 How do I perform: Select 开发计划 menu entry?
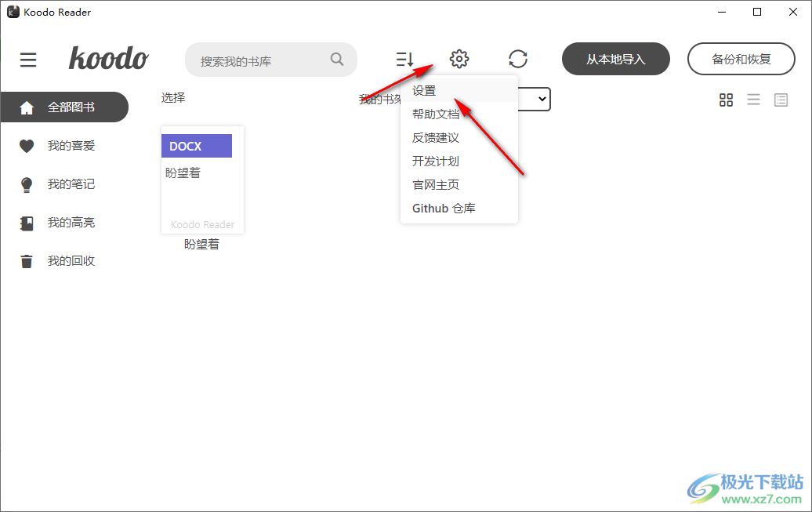[459, 162]
